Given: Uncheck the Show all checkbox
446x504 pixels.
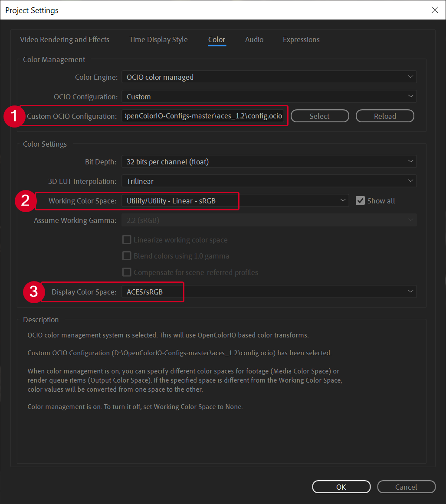Looking at the screenshot, I should [360, 201].
